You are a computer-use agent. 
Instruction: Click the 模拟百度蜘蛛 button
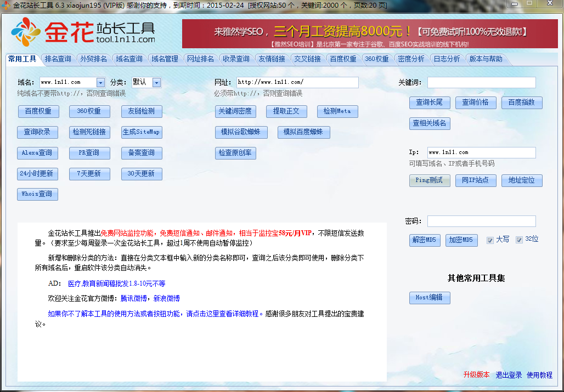(x=304, y=132)
